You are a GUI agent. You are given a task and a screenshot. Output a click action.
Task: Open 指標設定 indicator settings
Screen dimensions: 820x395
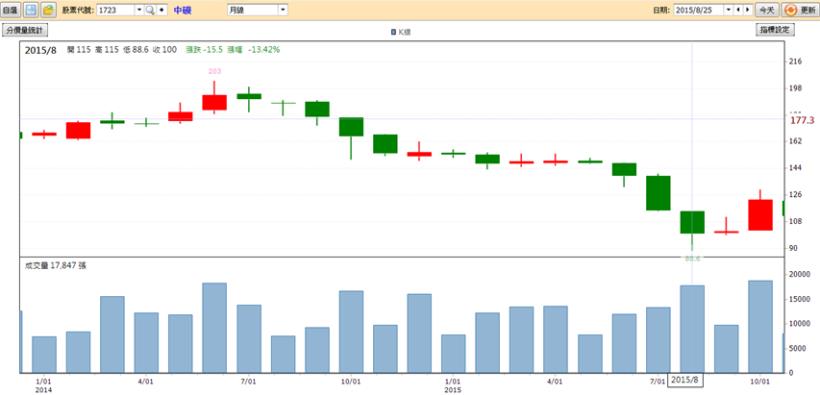coord(775,30)
